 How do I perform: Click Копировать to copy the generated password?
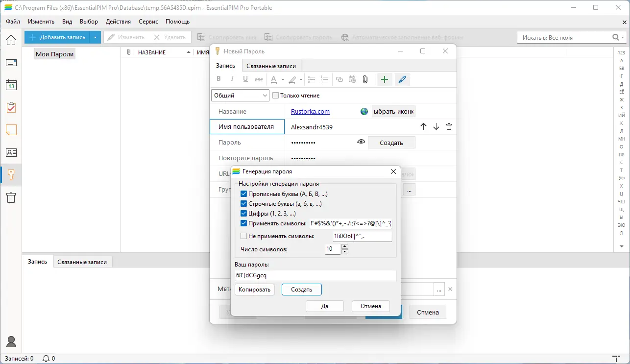[255, 289]
